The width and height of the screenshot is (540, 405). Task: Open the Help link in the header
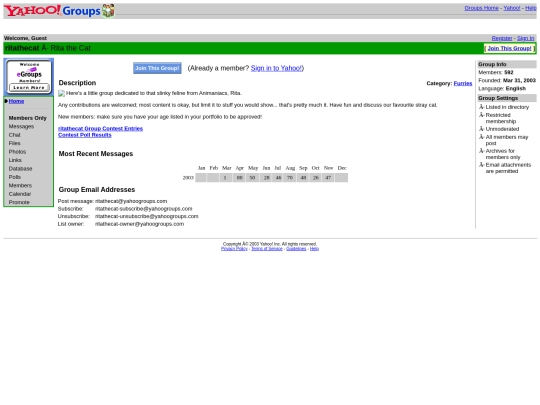(530, 8)
